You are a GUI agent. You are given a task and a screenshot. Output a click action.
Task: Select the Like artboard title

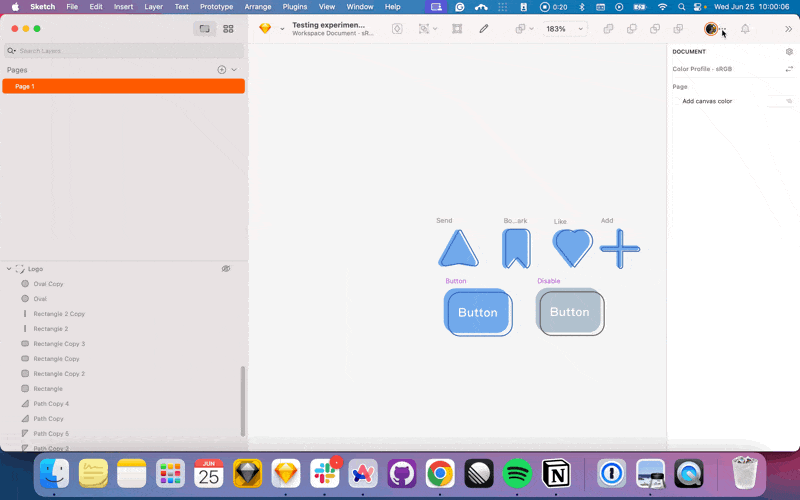pos(560,221)
